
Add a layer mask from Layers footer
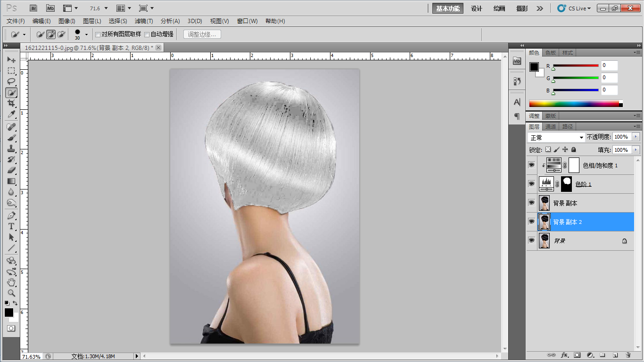(x=577, y=355)
